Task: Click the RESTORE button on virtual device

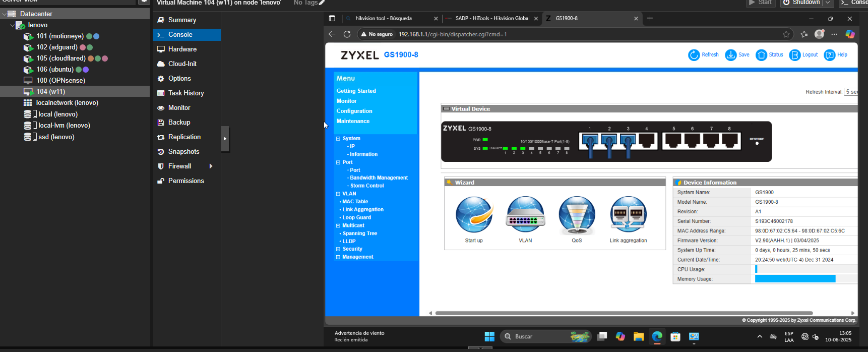Action: [x=757, y=143]
